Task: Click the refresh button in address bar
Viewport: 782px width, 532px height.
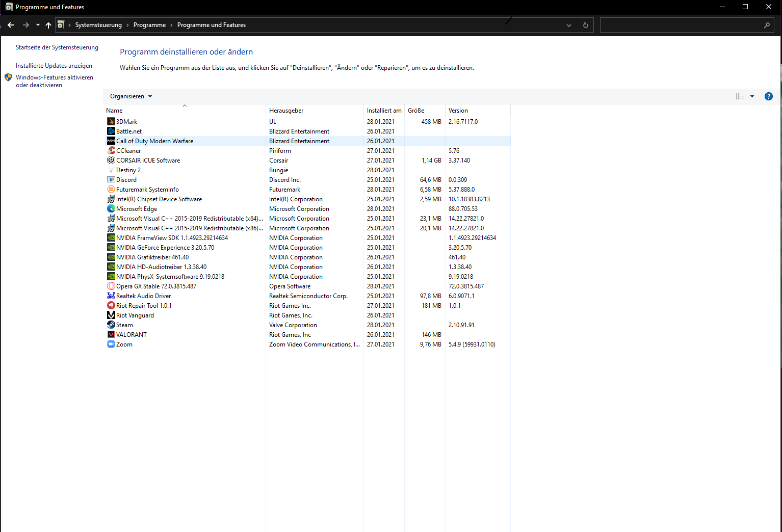Action: (x=585, y=25)
